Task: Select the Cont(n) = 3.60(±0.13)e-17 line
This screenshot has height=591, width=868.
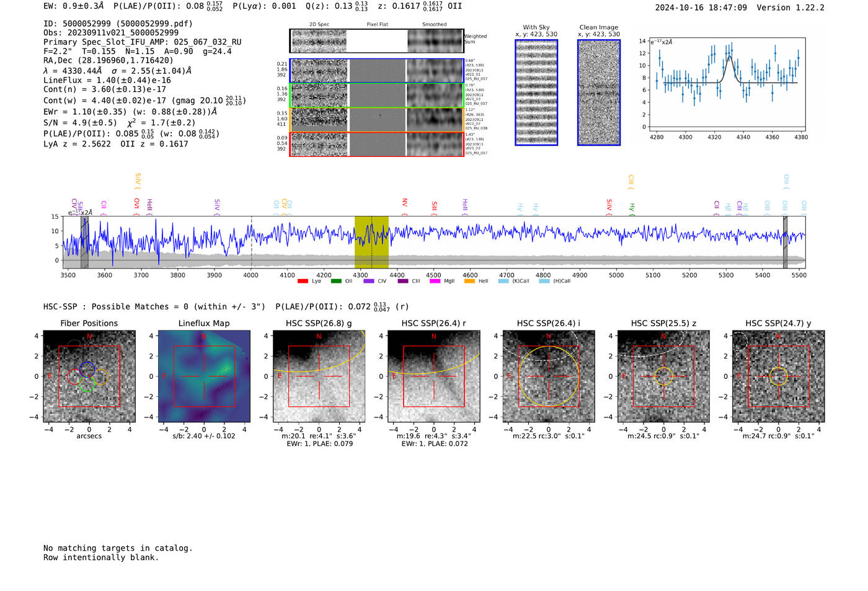Action: [x=105, y=89]
